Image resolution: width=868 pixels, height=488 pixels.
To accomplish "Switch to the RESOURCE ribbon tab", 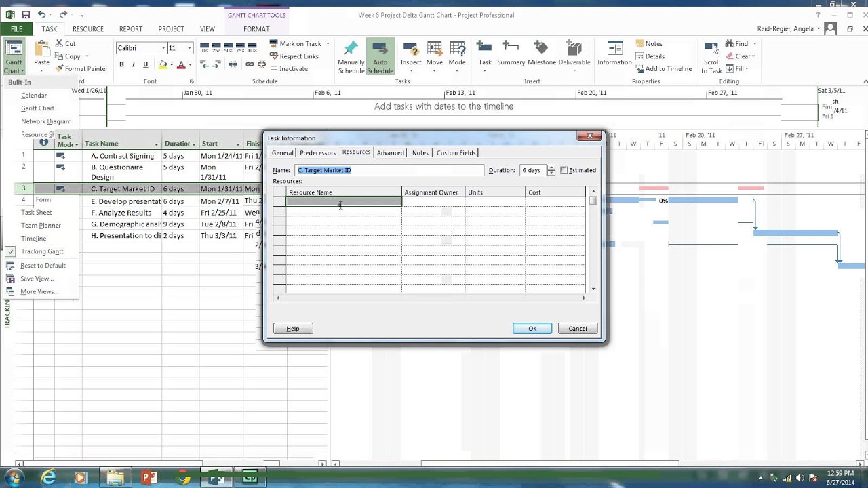I will [x=88, y=29].
